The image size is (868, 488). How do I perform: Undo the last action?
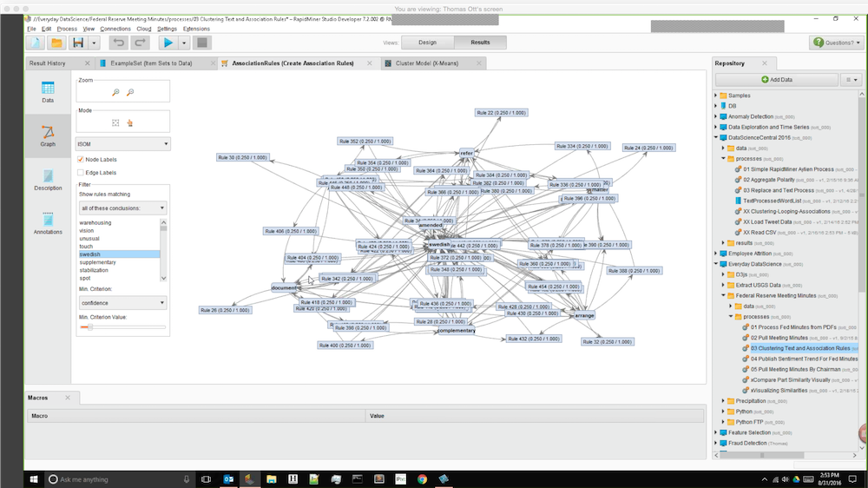(118, 43)
